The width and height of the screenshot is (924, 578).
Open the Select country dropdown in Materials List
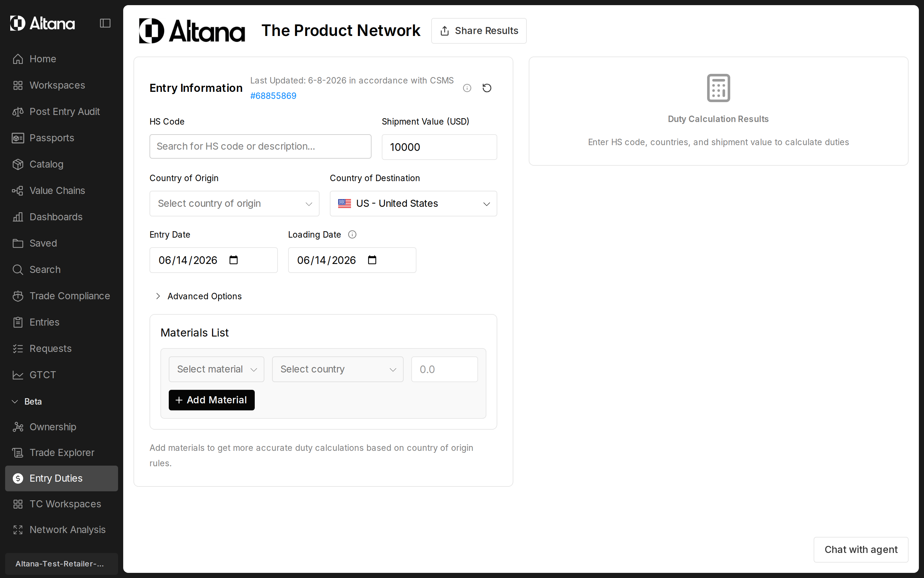pos(338,369)
